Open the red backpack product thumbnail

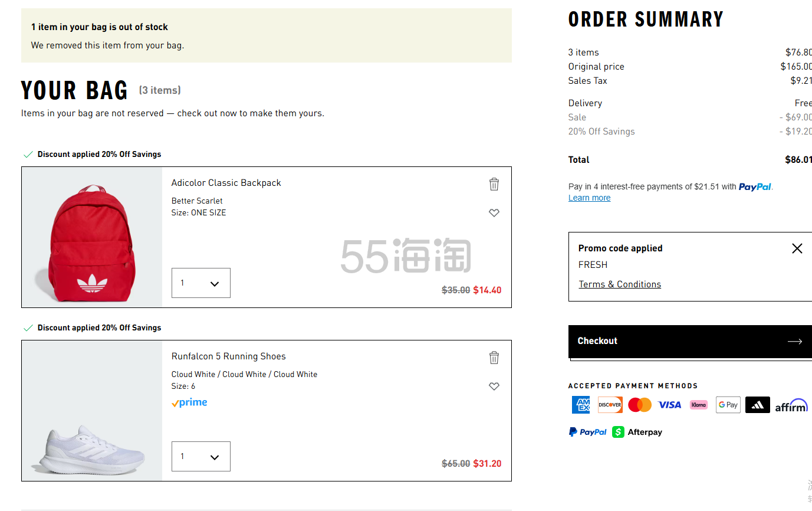(x=92, y=237)
